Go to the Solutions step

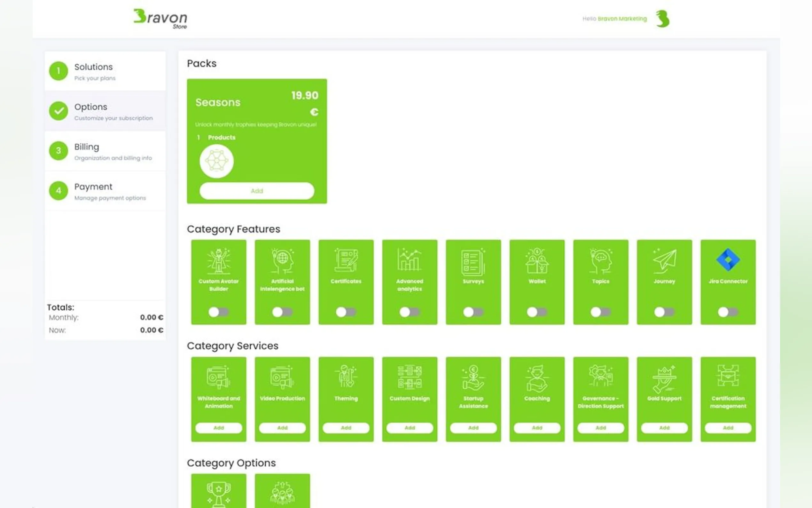(105, 71)
